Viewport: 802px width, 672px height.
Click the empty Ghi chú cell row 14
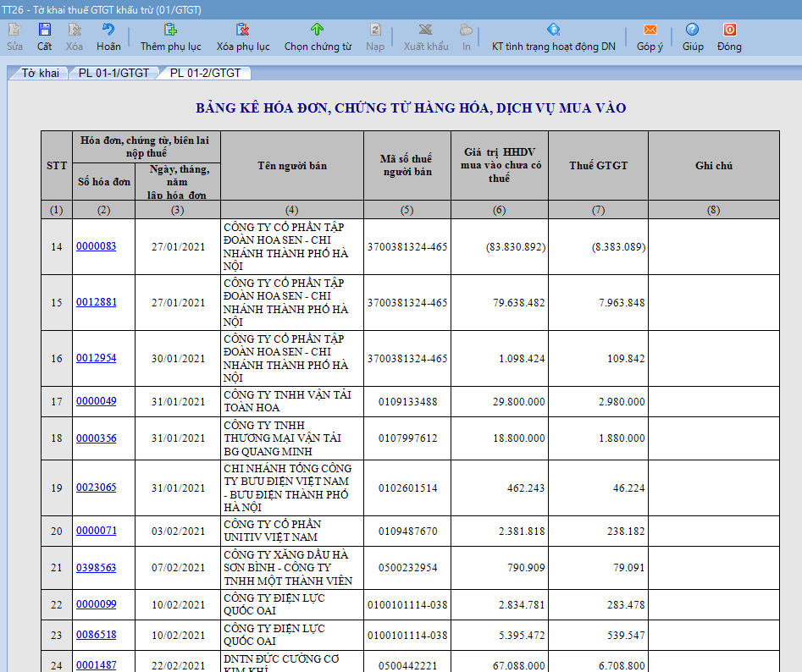[714, 247]
